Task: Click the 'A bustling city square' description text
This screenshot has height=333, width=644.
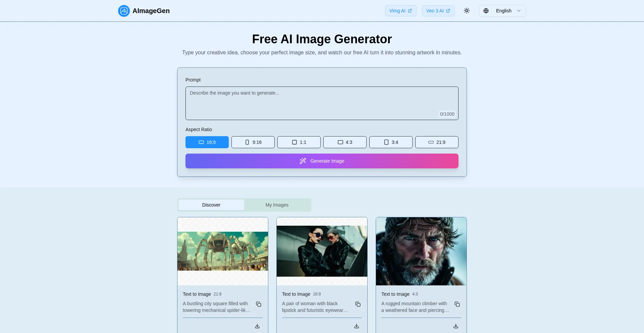Action: coord(217,307)
